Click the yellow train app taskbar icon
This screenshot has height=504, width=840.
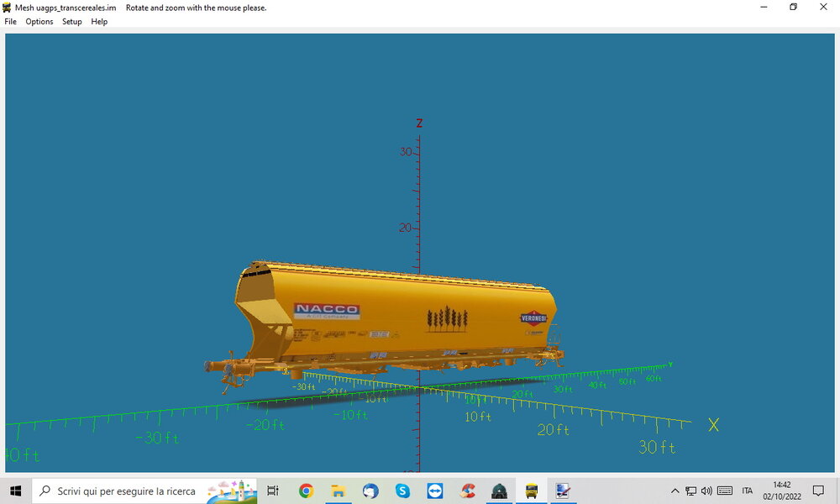tap(532, 491)
